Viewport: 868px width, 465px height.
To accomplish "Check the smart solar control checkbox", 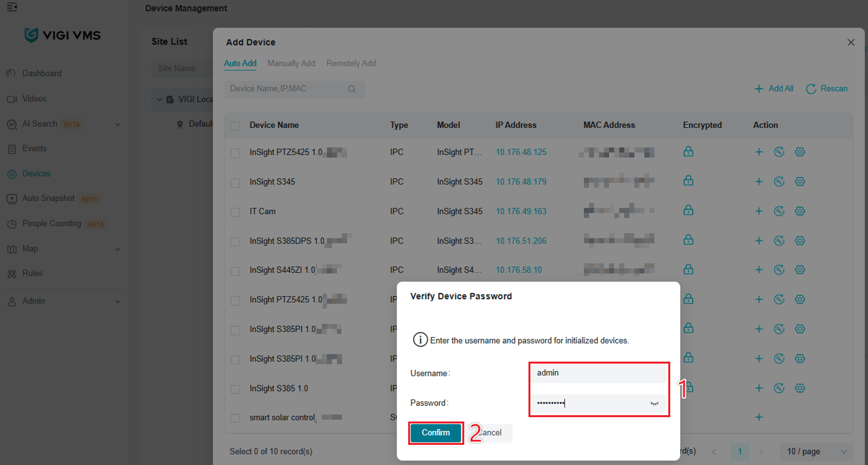I will coord(235,418).
